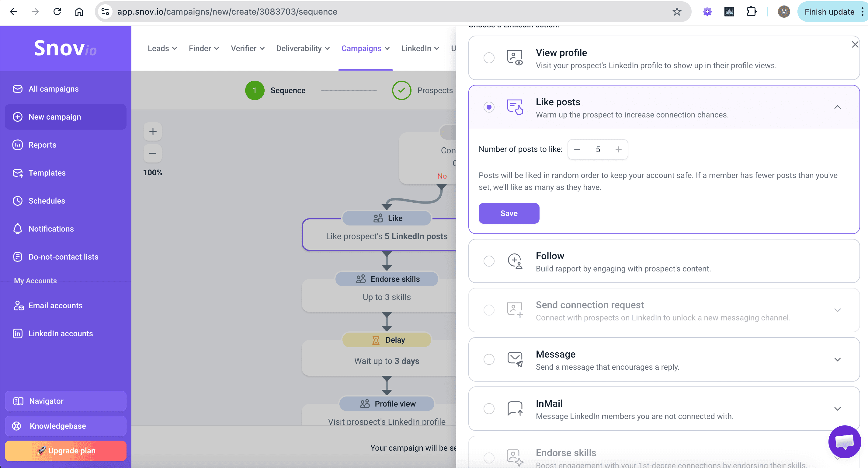Open the Leads dropdown menu

tap(162, 48)
